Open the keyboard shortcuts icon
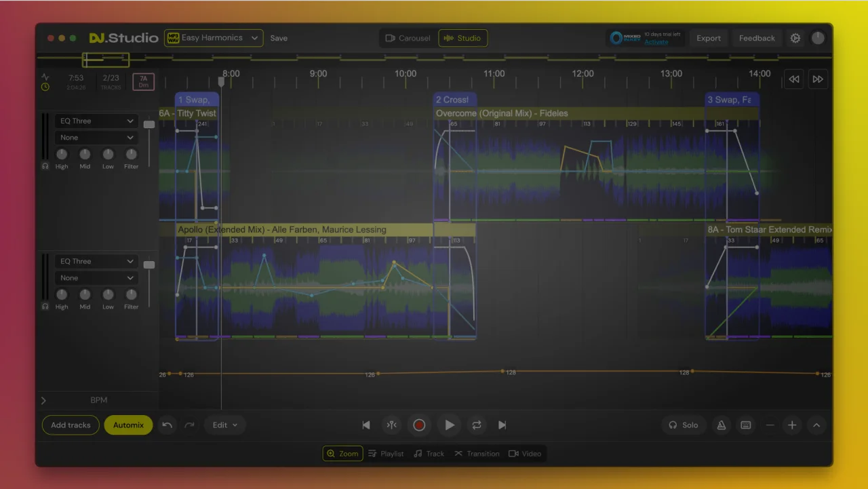The width and height of the screenshot is (868, 489). point(746,425)
